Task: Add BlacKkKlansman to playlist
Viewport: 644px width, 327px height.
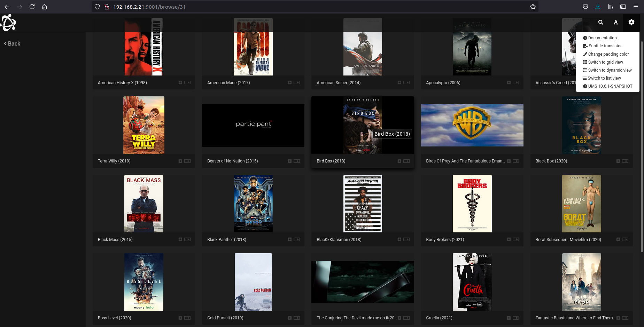Action: coord(399,239)
